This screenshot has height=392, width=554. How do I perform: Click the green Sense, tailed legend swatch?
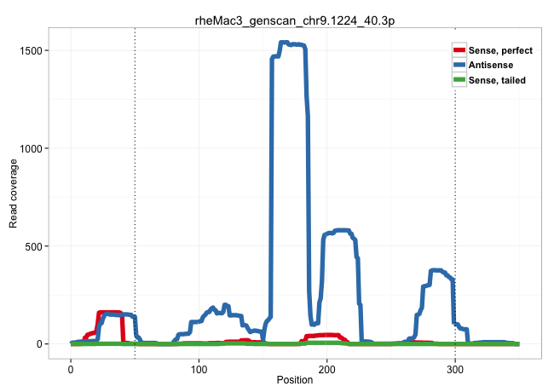(459, 79)
